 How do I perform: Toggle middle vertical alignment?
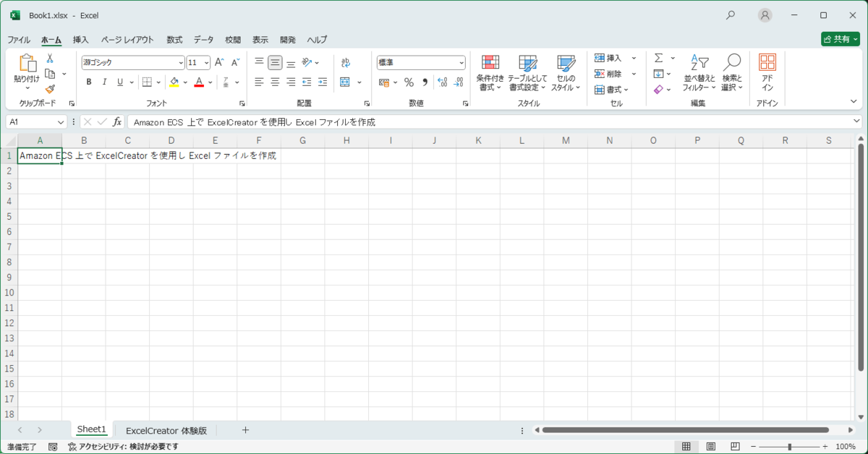coord(275,63)
